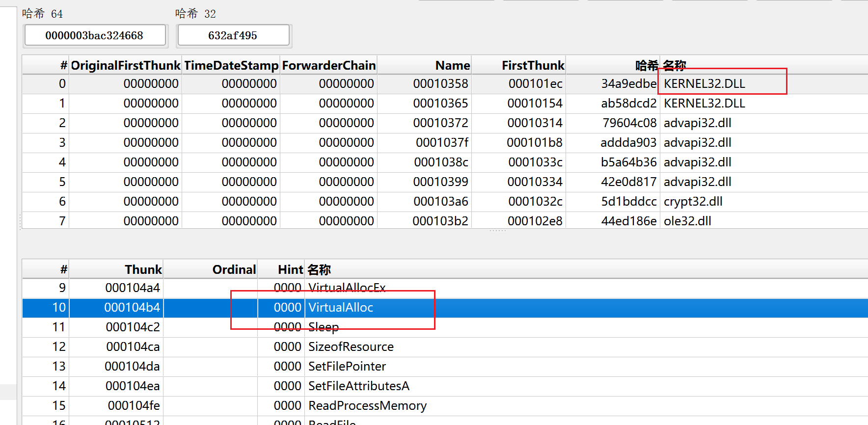Image resolution: width=868 pixels, height=425 pixels.
Task: Select the SizeofResource function row
Action: pos(351,347)
